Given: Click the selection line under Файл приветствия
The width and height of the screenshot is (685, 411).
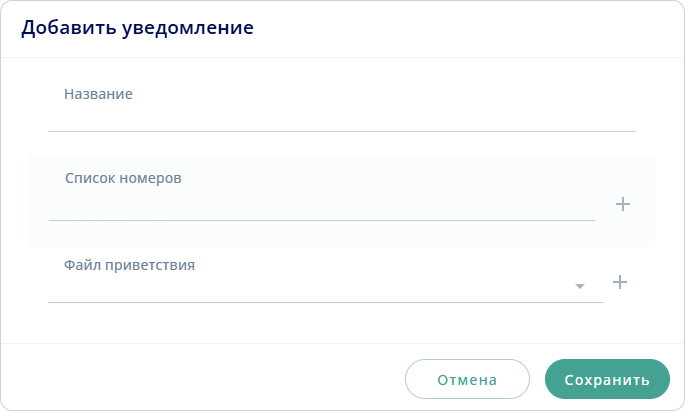Looking at the screenshot, I should pos(325,301).
